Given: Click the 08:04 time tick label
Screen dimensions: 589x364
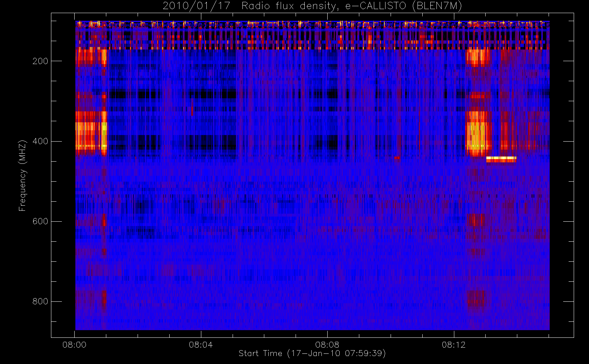Looking at the screenshot, I should point(201,344).
